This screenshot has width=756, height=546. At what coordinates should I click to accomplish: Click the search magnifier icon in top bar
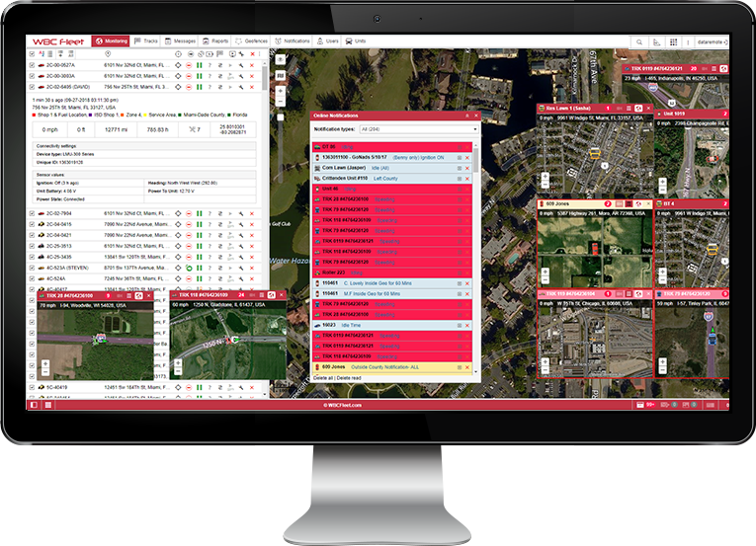tap(639, 42)
